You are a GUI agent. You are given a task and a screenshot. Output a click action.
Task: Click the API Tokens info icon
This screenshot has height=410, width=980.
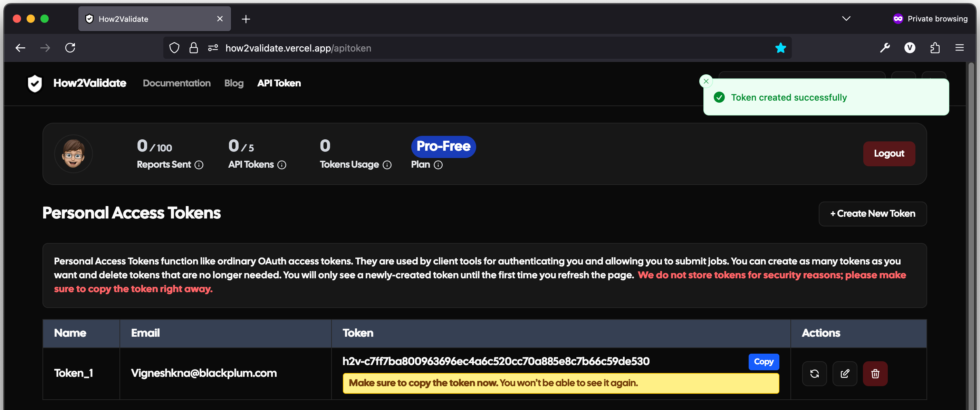[x=282, y=165]
